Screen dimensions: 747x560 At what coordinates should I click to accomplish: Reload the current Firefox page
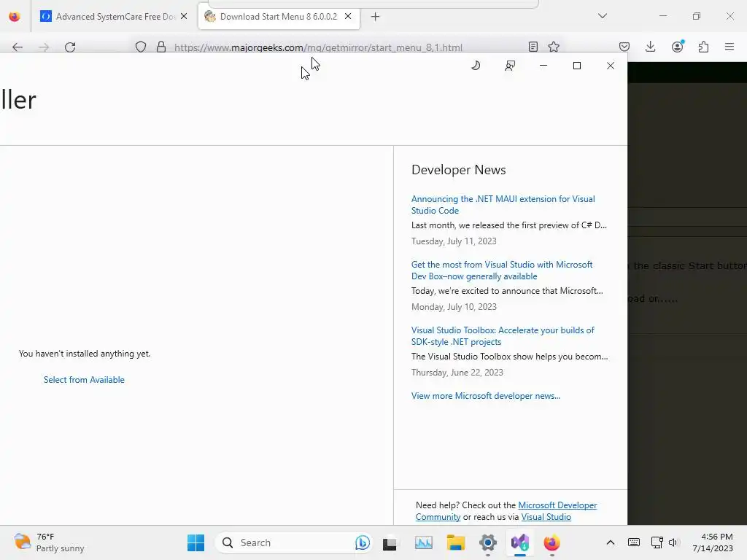click(x=70, y=47)
